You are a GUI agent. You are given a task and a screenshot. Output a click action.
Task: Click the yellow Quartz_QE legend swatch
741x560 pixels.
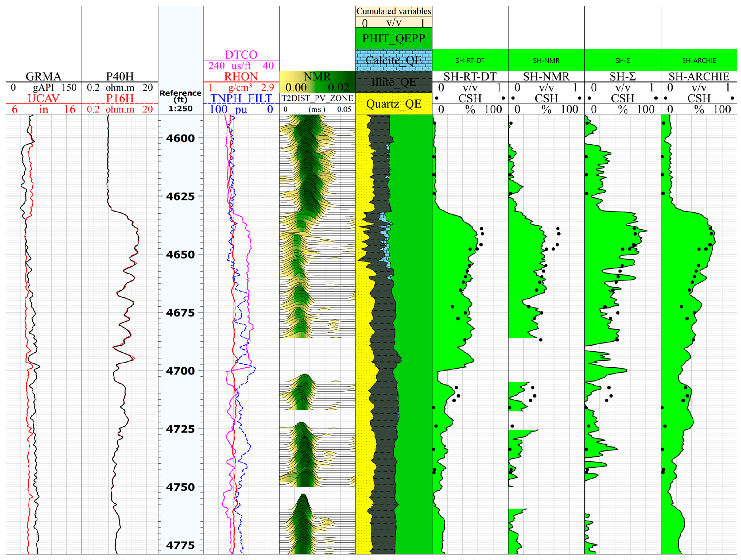(x=394, y=104)
